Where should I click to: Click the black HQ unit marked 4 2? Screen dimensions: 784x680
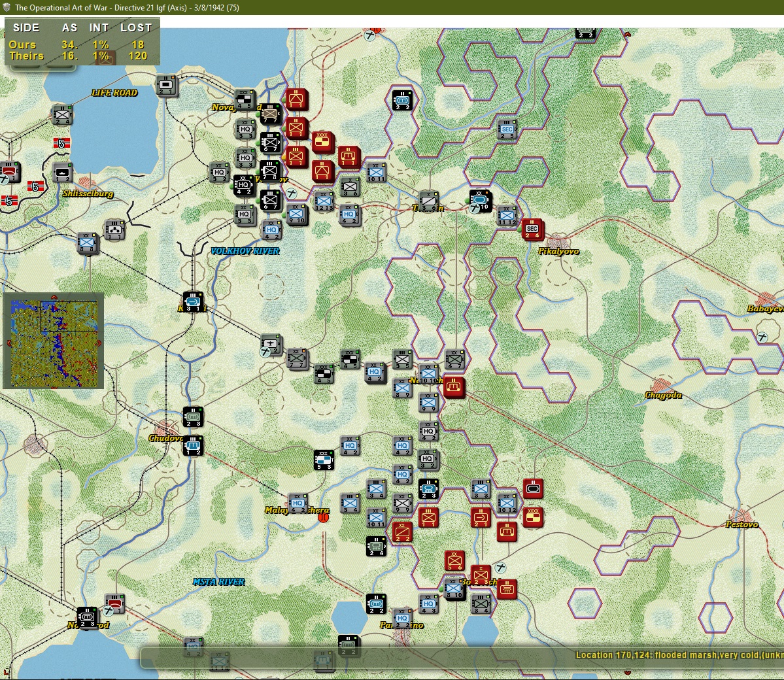[243, 184]
